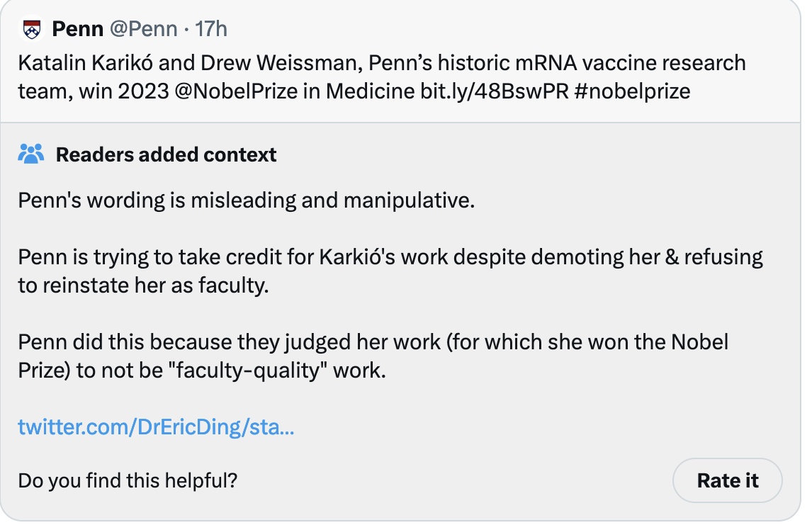The image size is (812, 530).
Task: Click the Readers added context heading
Action: [167, 154]
